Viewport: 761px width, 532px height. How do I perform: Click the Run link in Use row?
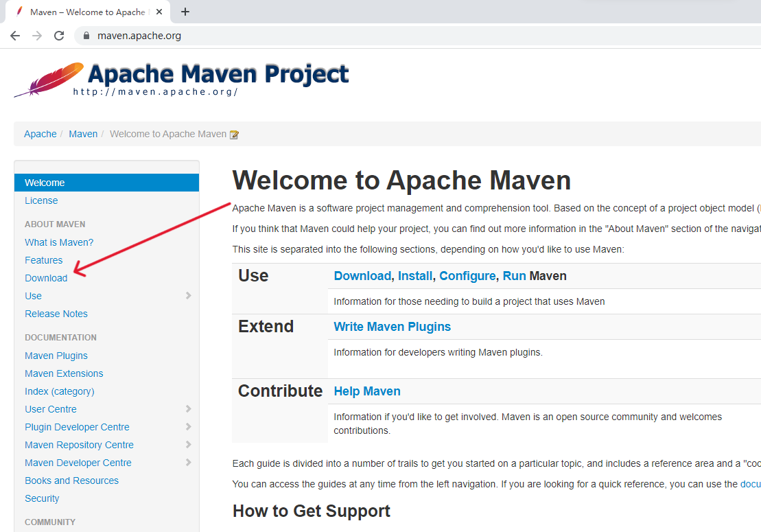(515, 276)
